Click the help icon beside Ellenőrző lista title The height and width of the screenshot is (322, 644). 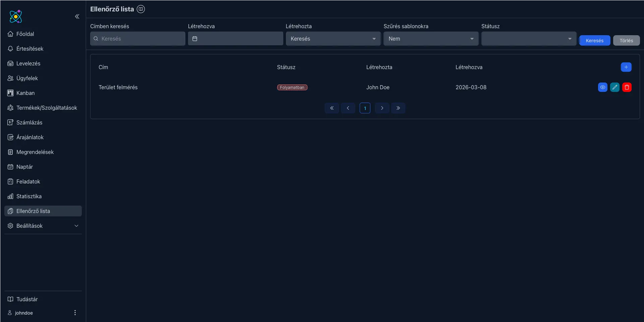click(141, 9)
